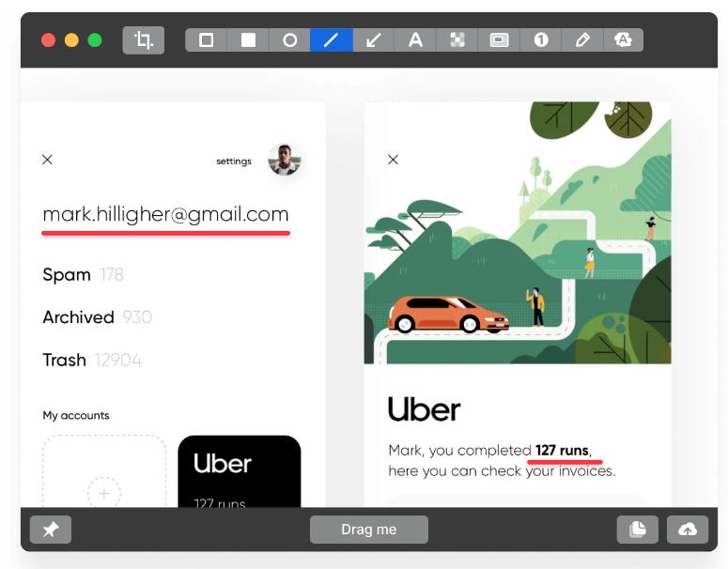This screenshot has width=728, height=569.
Task: Click the profile avatar photo
Action: (x=284, y=160)
